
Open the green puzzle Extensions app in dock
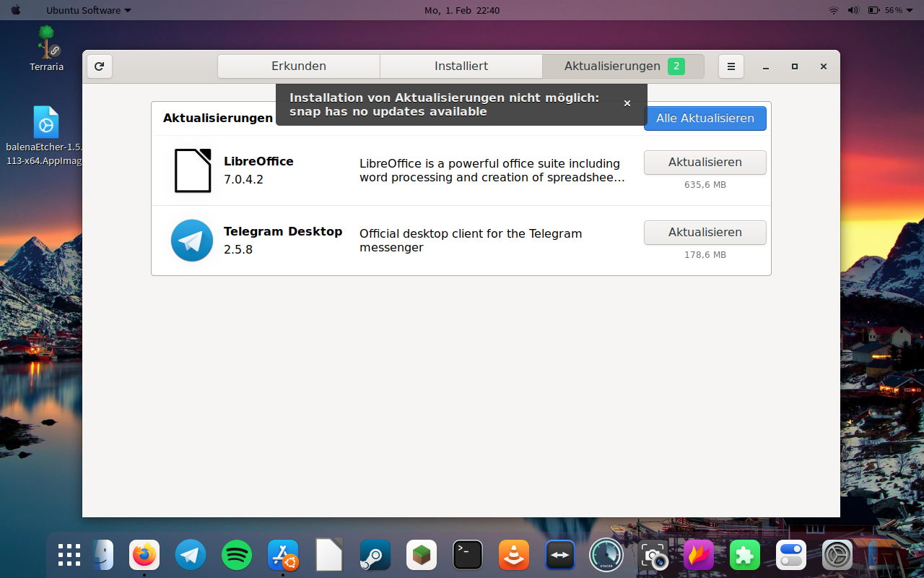tap(745, 555)
